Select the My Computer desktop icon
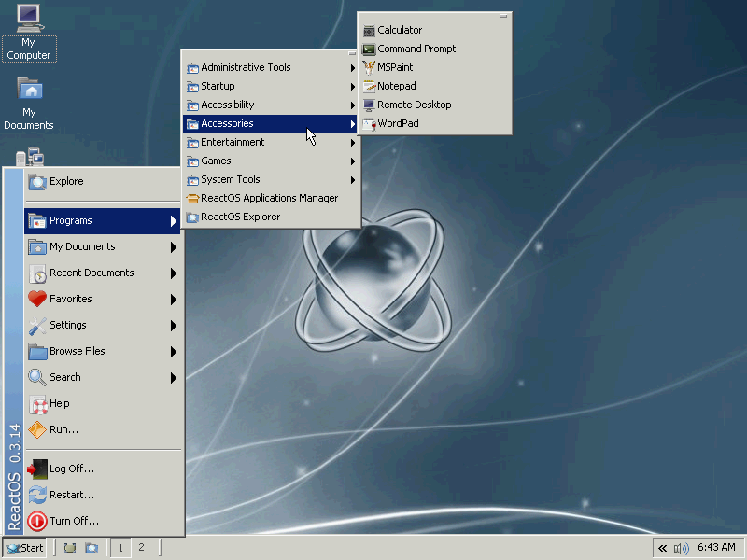Image resolution: width=747 pixels, height=560 pixels. tap(29, 33)
